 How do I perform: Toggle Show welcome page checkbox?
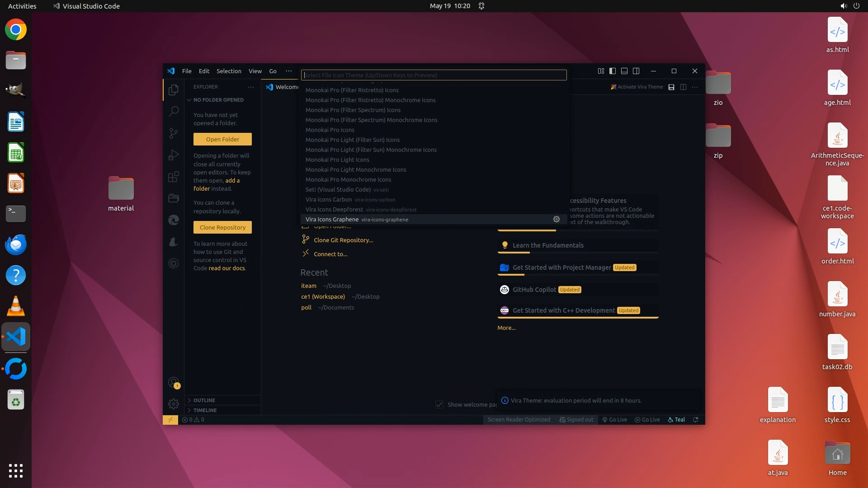(439, 404)
